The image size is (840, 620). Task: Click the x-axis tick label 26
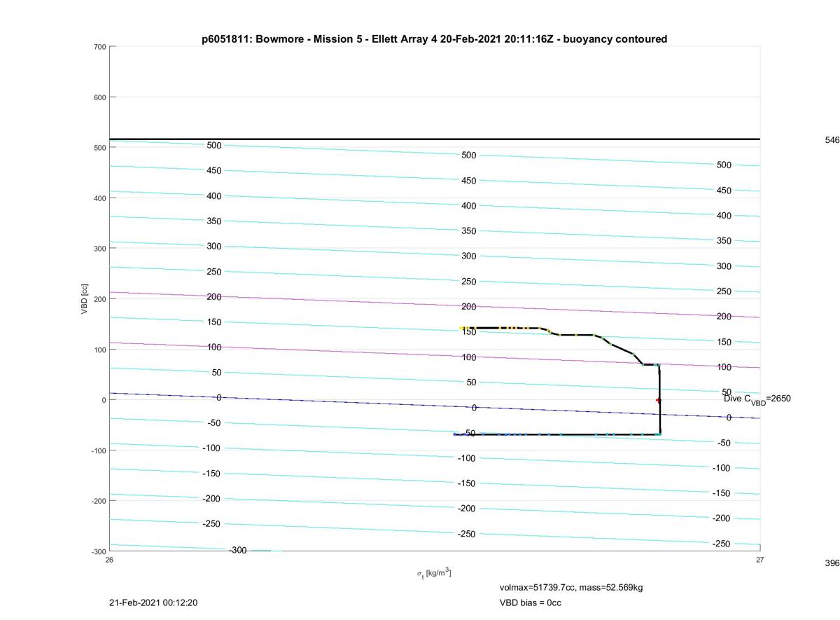coord(109,560)
